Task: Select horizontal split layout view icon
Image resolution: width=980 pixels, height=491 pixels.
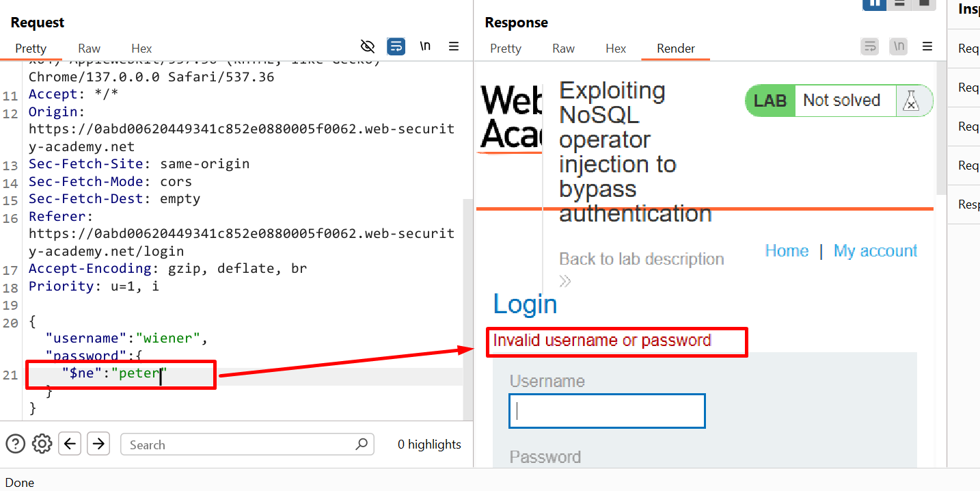Action: (899, 3)
